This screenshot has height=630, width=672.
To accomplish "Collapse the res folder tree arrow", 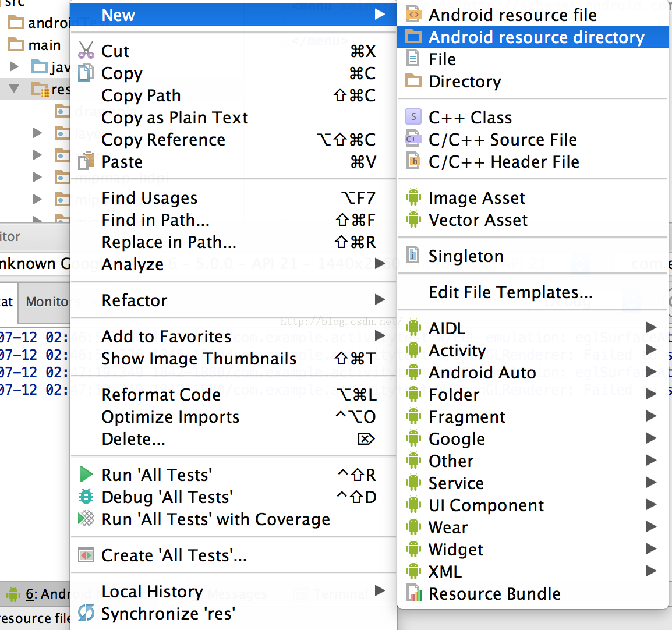I will click(x=14, y=89).
